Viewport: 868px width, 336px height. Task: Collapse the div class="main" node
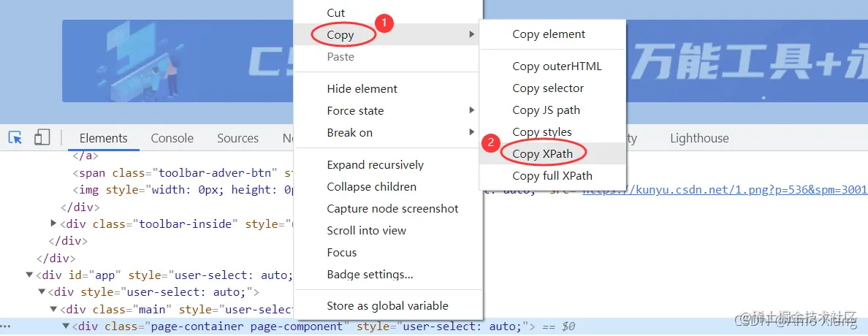coord(53,309)
